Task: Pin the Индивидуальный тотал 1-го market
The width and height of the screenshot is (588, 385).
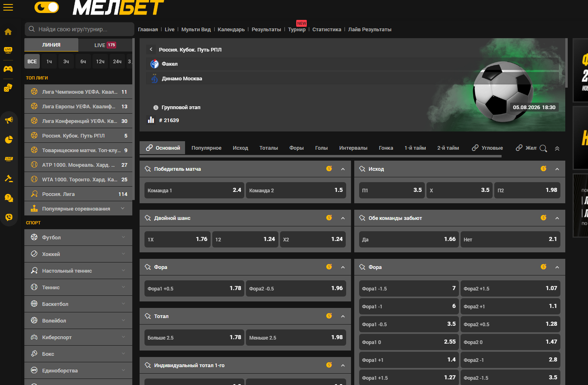Action: [148, 365]
